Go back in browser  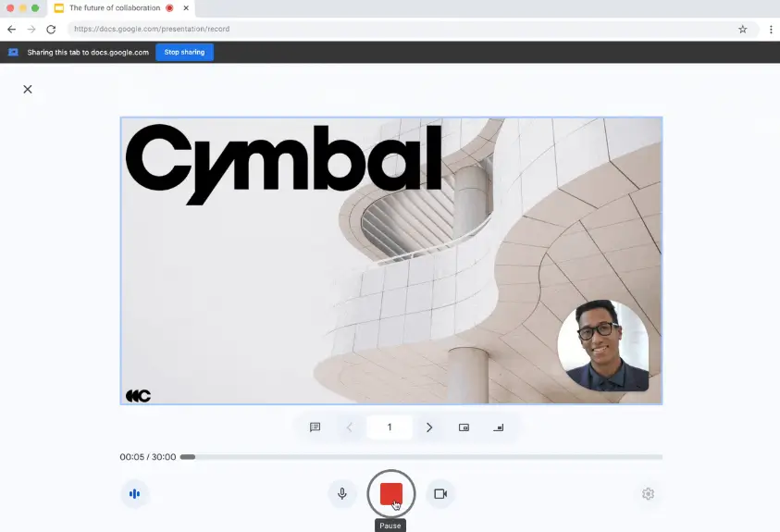(11, 29)
